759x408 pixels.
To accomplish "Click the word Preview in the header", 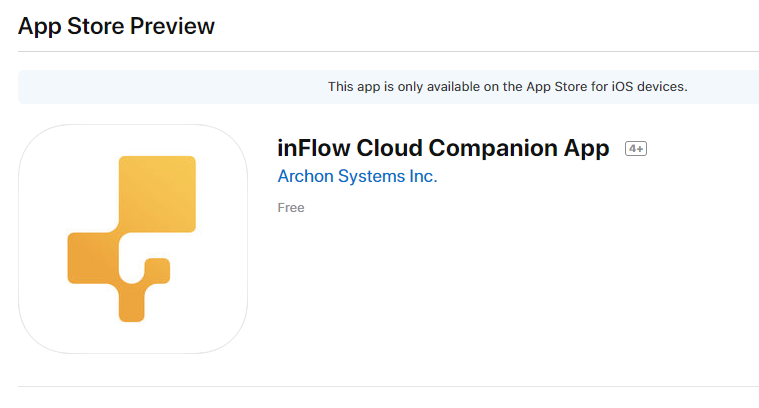I will click(x=172, y=26).
